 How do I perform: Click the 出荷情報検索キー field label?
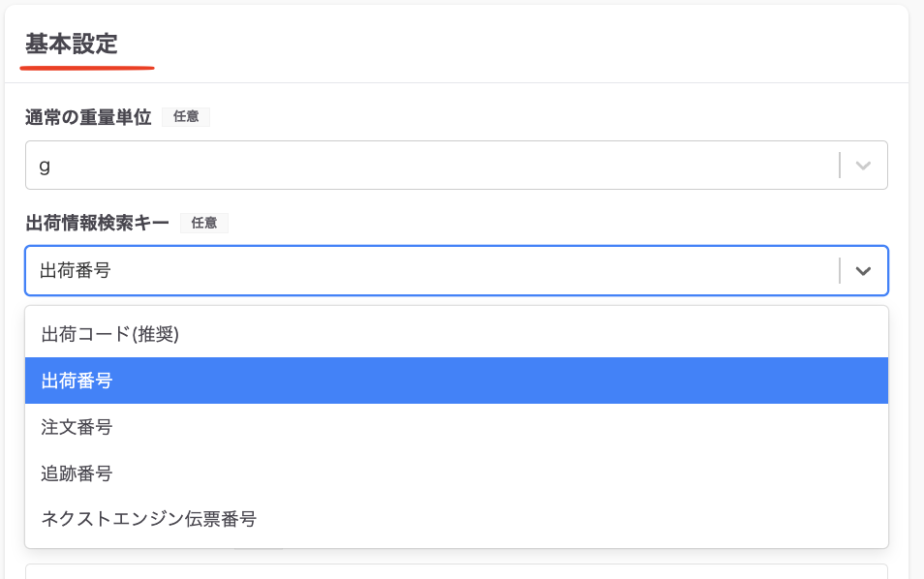point(97,223)
